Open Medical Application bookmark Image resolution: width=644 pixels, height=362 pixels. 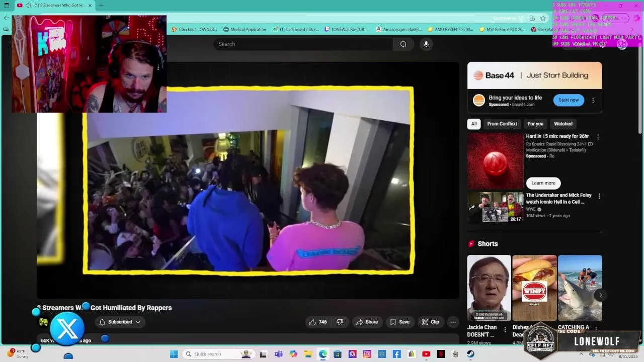(245, 29)
